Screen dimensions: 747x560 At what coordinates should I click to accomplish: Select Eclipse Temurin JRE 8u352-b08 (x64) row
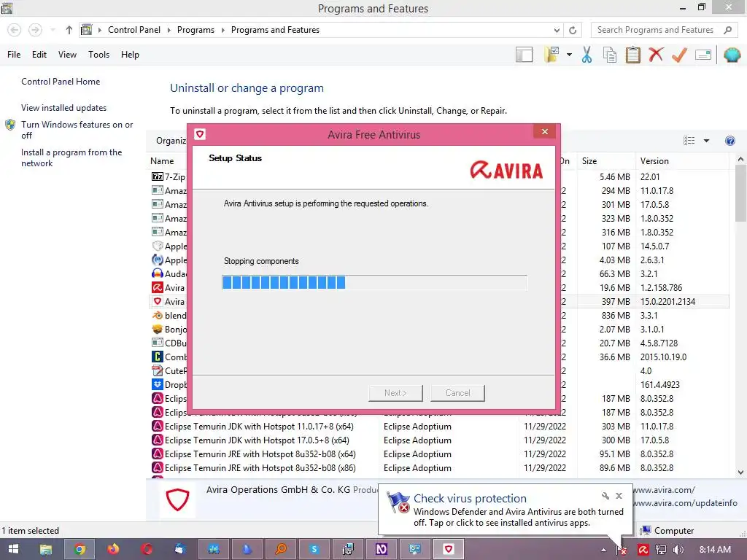438,454
